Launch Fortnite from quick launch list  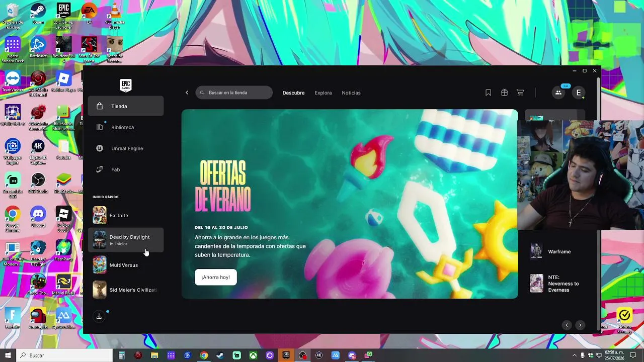[126, 215]
